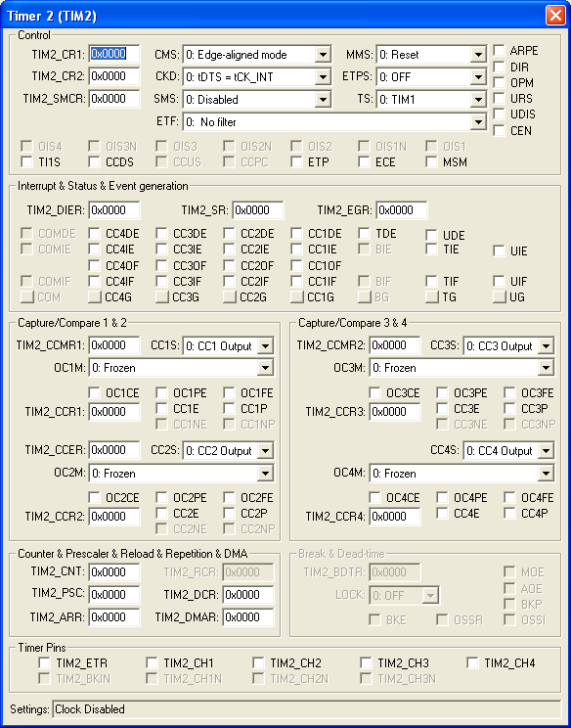
Task: Expand the MMS Reset dropdown
Action: click(431, 55)
